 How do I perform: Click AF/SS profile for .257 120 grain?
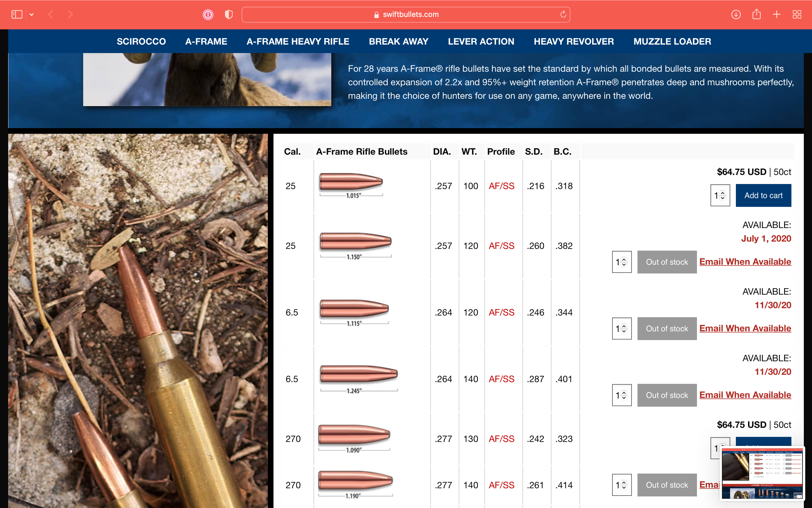(501, 246)
